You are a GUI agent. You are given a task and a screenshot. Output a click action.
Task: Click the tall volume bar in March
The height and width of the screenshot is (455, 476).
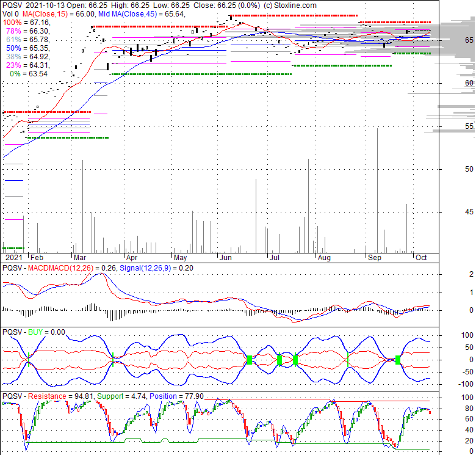pyautogui.click(x=82, y=206)
